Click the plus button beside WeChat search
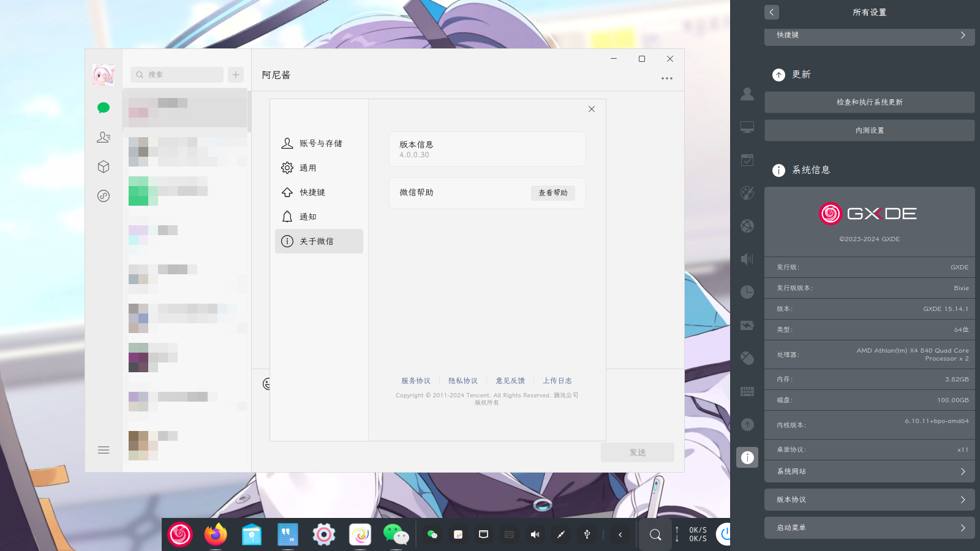Screen dimensions: 980x551 [236, 75]
